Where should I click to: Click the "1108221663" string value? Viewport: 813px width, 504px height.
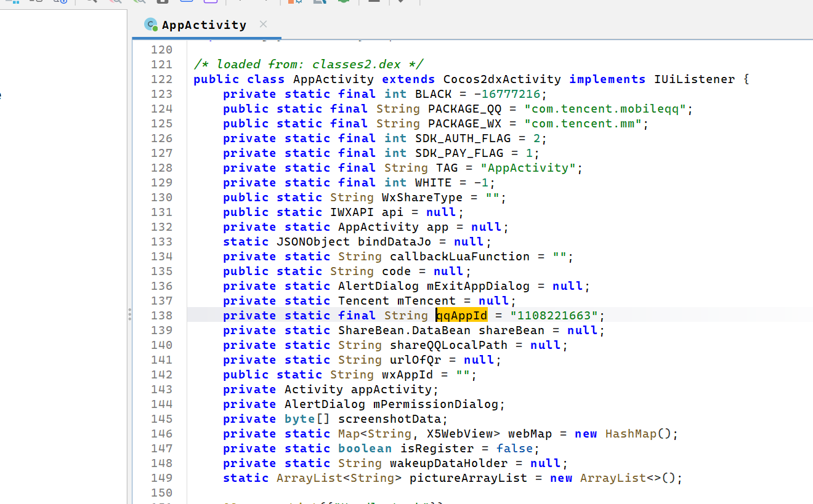click(554, 316)
